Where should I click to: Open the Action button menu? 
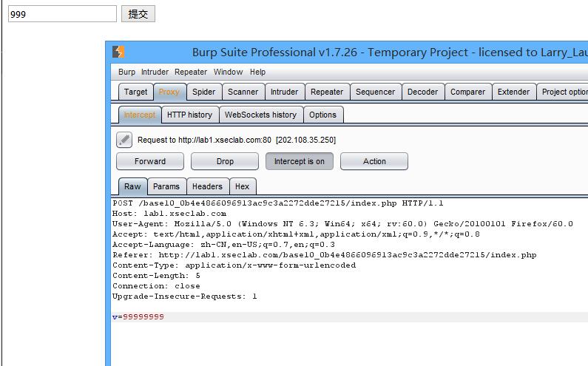pos(374,161)
